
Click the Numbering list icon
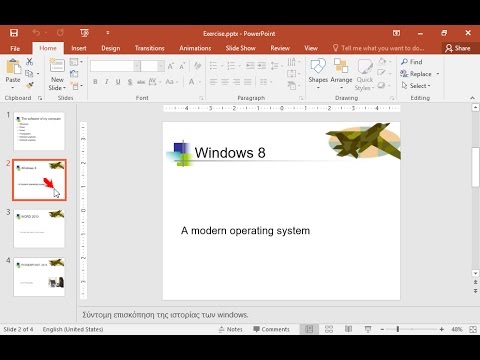coord(231,66)
